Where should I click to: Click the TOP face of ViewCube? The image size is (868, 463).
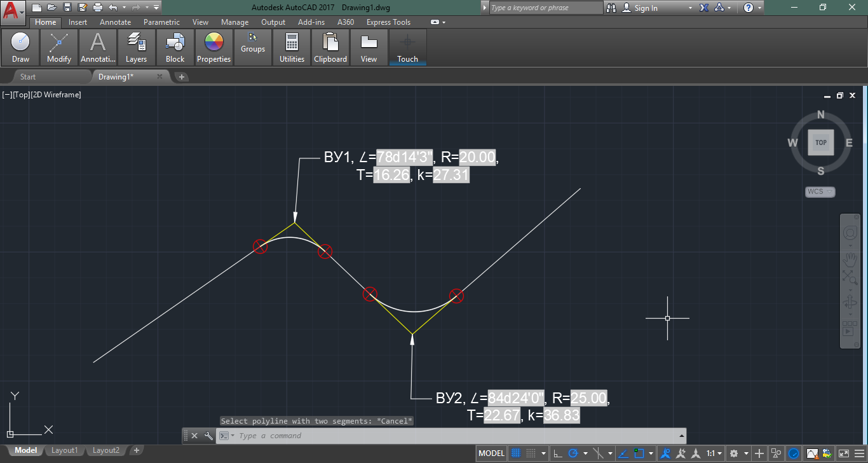[x=820, y=142]
